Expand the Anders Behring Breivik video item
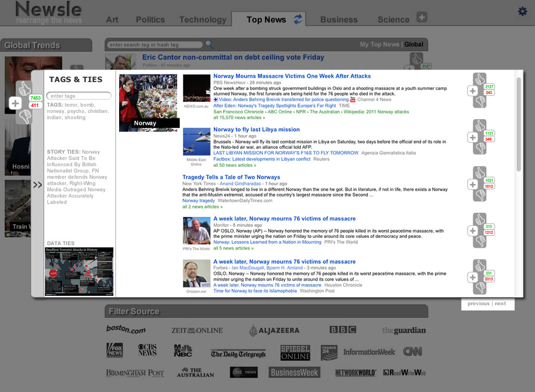This screenshot has width=535, height=392. coord(216,100)
